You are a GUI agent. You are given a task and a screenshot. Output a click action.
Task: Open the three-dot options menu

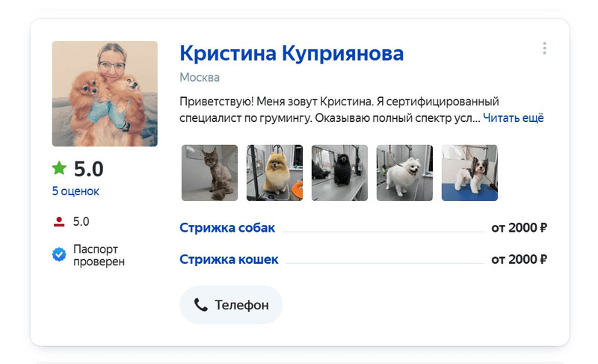(544, 48)
